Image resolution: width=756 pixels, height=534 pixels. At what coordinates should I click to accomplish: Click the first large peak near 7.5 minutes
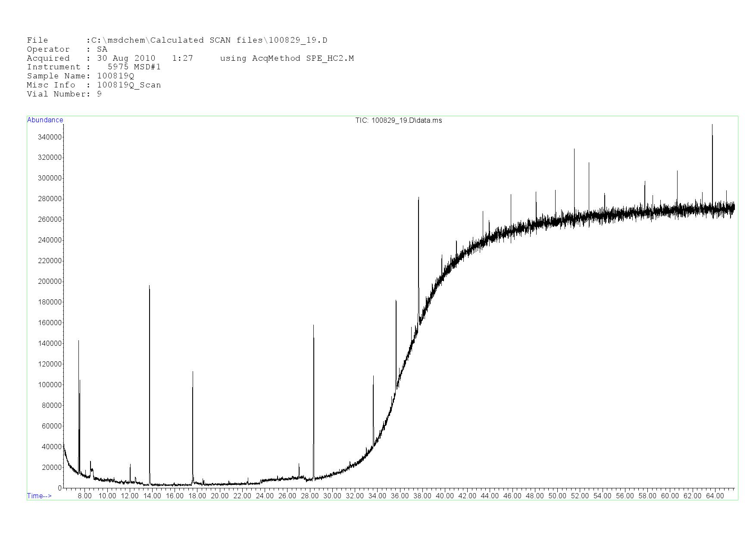[x=78, y=342]
